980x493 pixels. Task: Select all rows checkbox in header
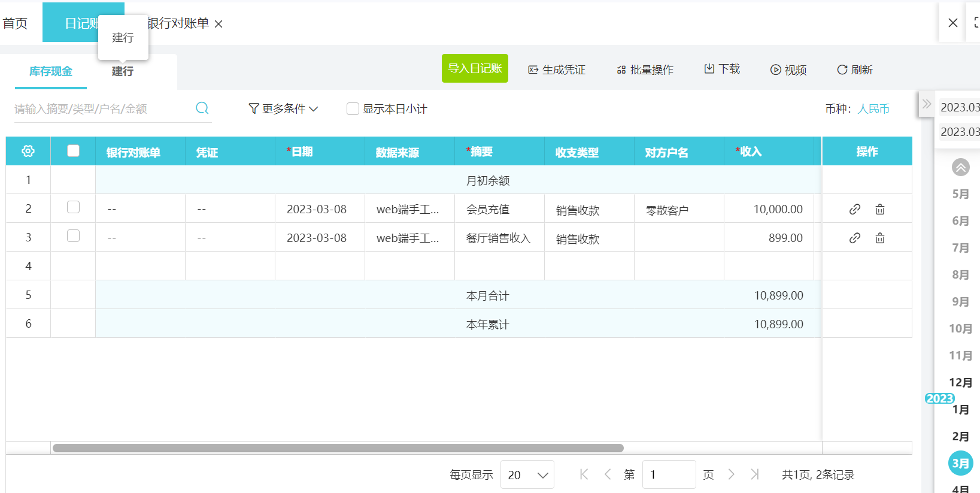(x=73, y=150)
